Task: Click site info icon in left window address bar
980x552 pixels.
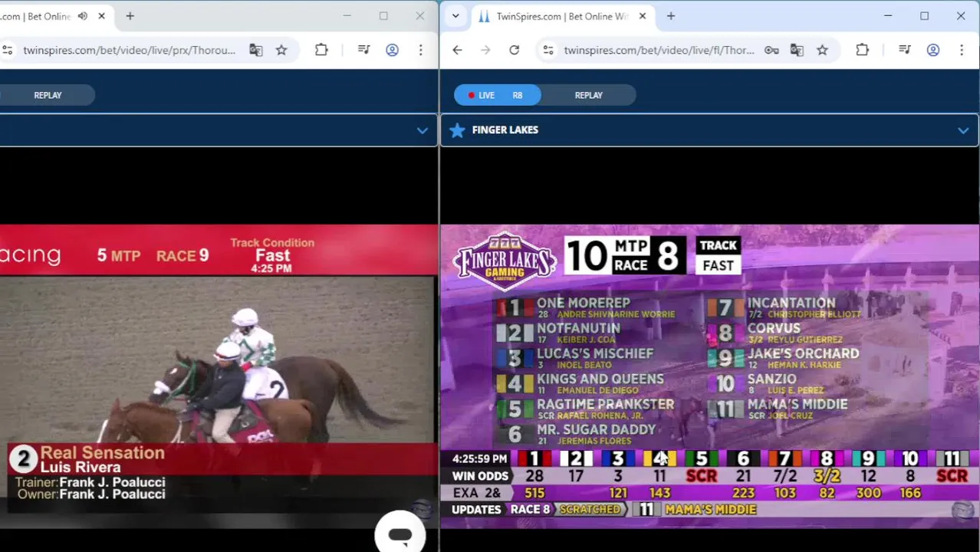Action: coord(7,50)
